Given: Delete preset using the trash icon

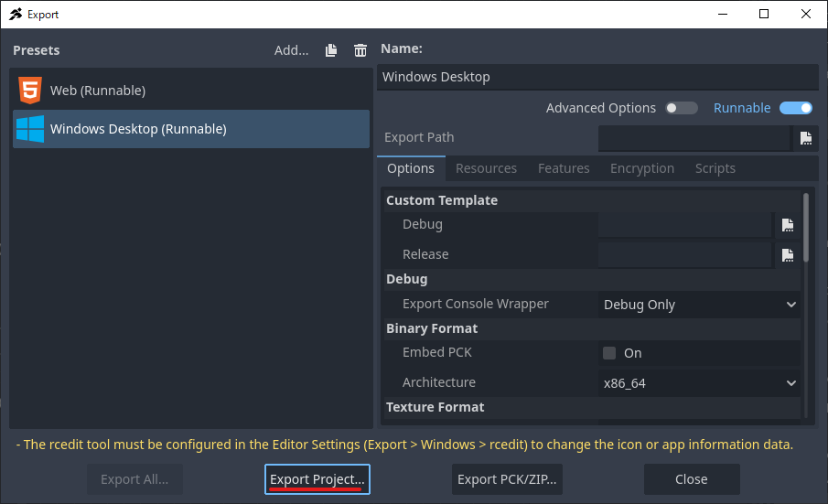Looking at the screenshot, I should tap(360, 50).
